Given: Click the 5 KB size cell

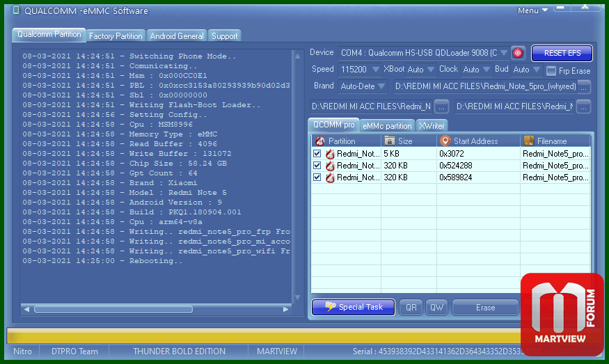Looking at the screenshot, I should click(x=409, y=154).
